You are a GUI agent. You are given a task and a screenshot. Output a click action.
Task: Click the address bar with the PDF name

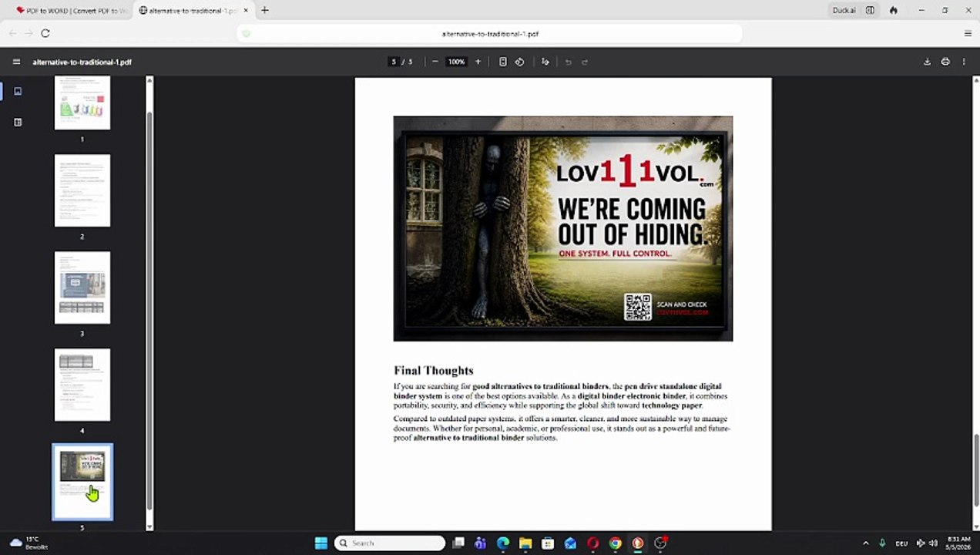click(490, 34)
